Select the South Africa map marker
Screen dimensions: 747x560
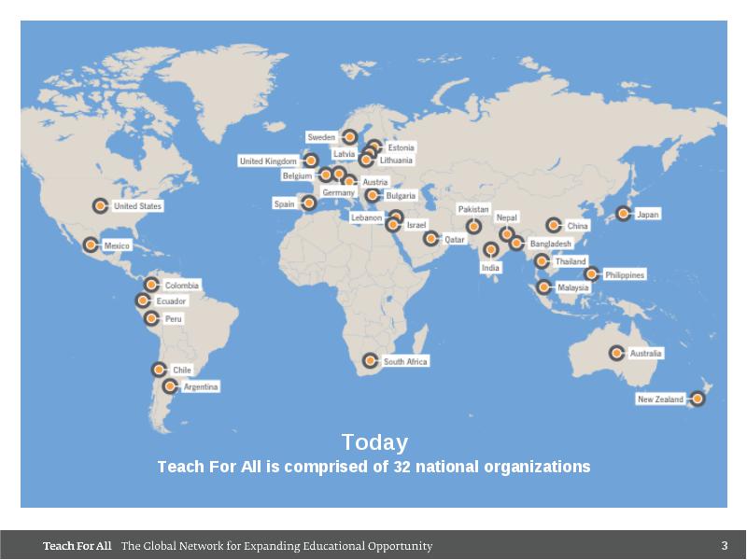pos(370,360)
